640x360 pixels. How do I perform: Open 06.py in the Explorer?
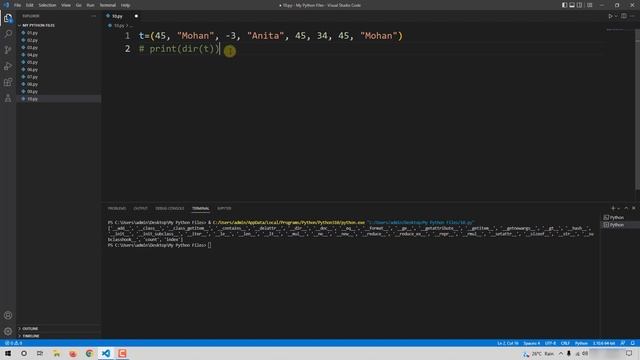point(32,69)
